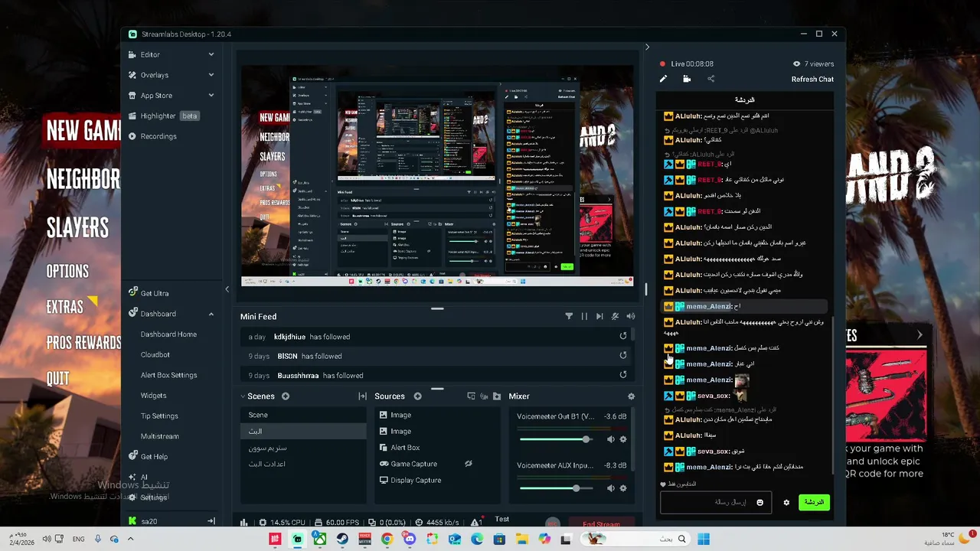Open Multistream link
Viewport: 980px width, 551px height.
click(x=160, y=436)
